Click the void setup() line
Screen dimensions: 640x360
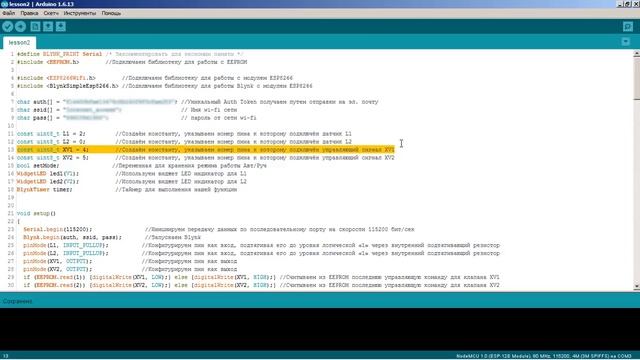click(x=36, y=213)
